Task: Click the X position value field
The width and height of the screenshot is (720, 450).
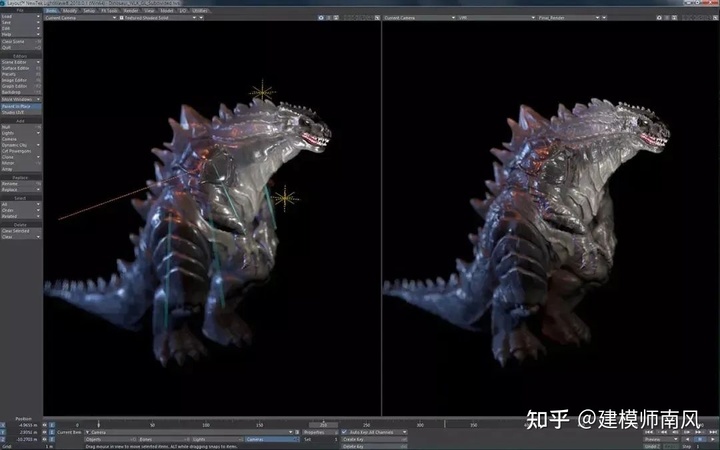Action: (24, 425)
